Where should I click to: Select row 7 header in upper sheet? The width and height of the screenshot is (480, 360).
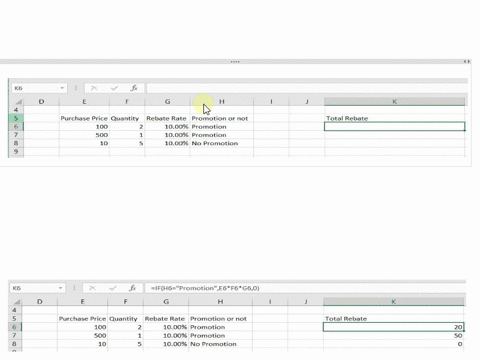click(16, 135)
